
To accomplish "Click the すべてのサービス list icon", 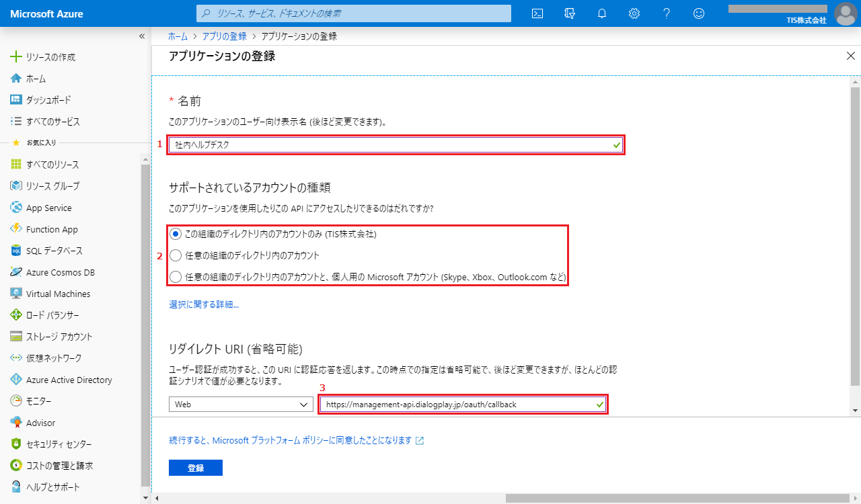I will [16, 122].
